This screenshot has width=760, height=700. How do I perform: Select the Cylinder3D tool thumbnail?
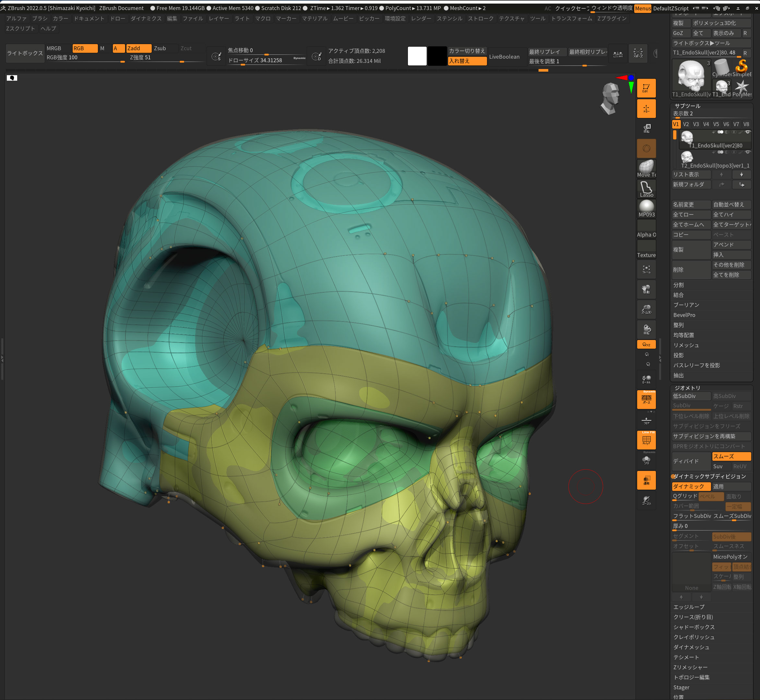[x=721, y=68]
